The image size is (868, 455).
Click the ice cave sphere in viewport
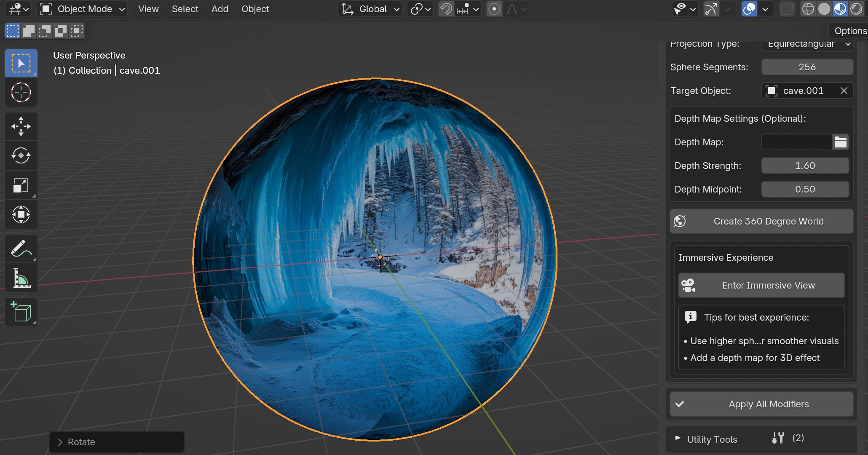[375, 259]
